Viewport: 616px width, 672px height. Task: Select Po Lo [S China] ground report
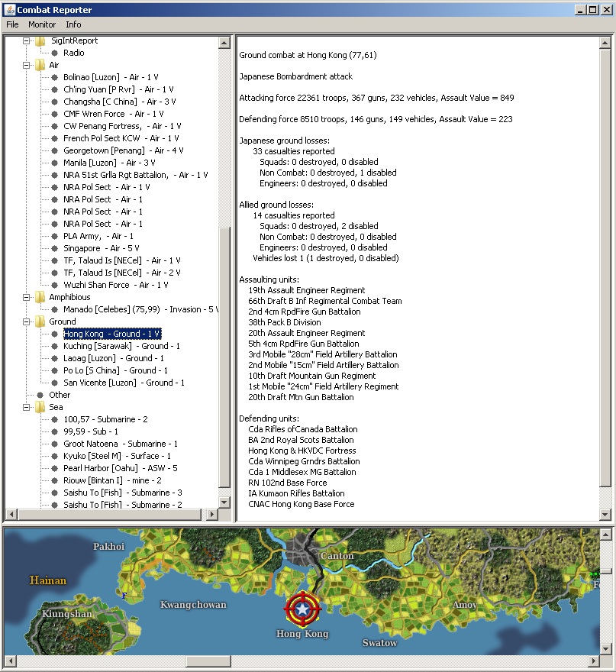116,370
